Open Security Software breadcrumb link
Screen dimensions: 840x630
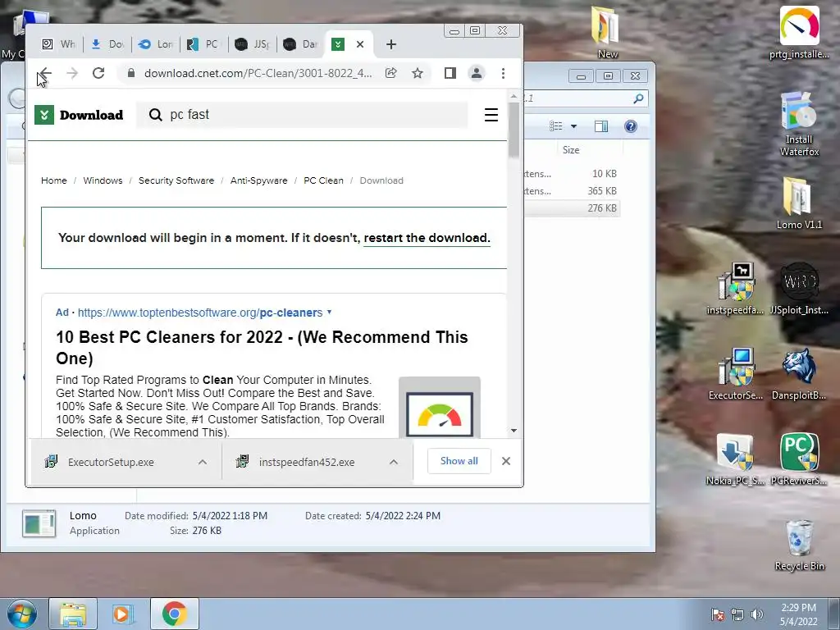(176, 180)
